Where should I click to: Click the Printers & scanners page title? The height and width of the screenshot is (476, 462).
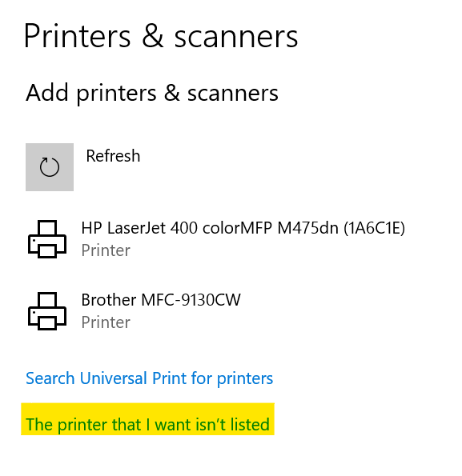[161, 36]
